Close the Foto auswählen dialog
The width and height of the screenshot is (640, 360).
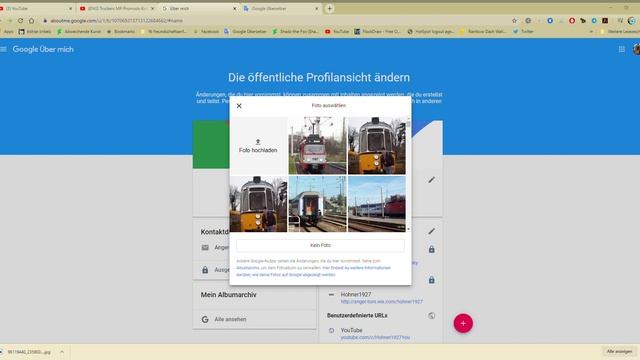click(x=239, y=106)
